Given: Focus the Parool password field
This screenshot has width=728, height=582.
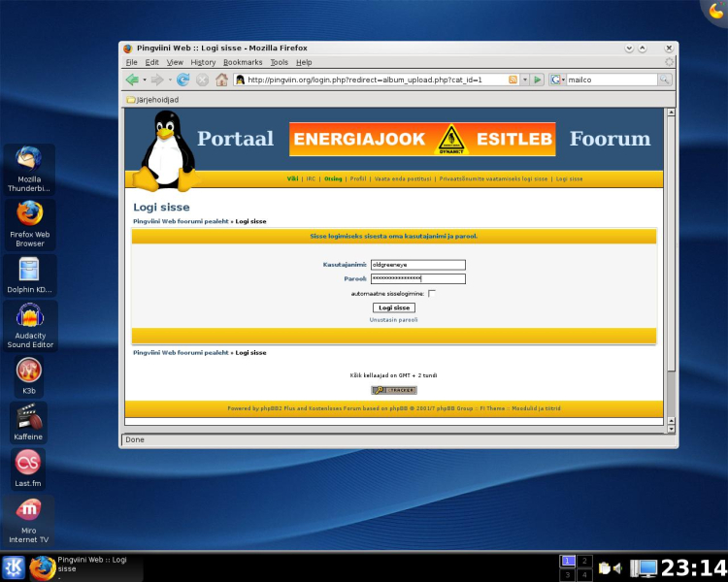Looking at the screenshot, I should pos(417,278).
